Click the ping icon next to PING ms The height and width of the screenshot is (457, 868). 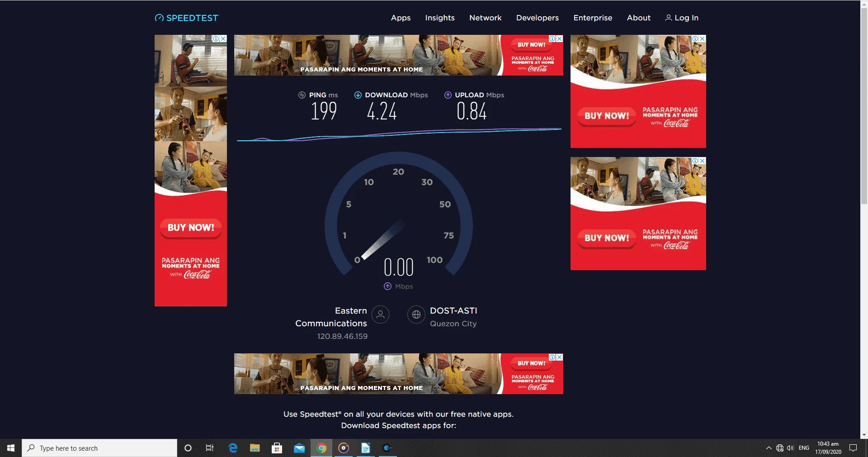click(x=302, y=95)
